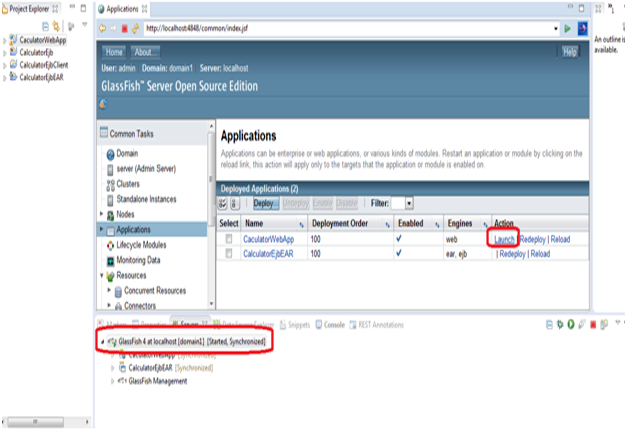This screenshot has height=431, width=628.
Task: Expand CalculatorEjbEAR under Servers view
Action: (x=113, y=368)
